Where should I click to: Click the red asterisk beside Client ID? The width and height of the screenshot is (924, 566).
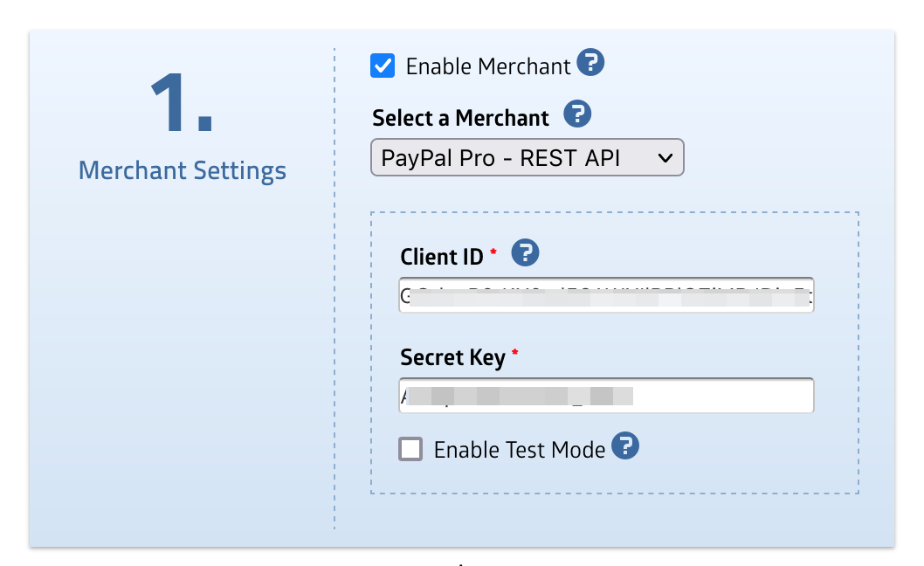pos(493,252)
